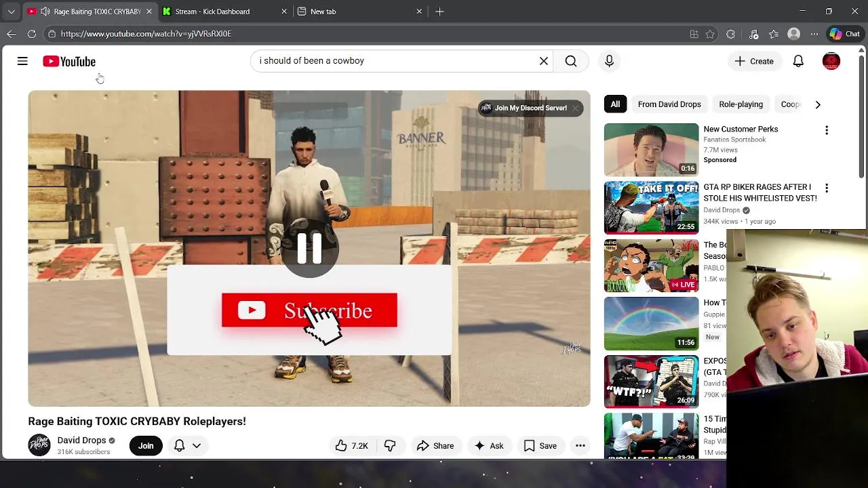Add page to favorites star
The width and height of the screenshot is (868, 488).
click(x=710, y=34)
